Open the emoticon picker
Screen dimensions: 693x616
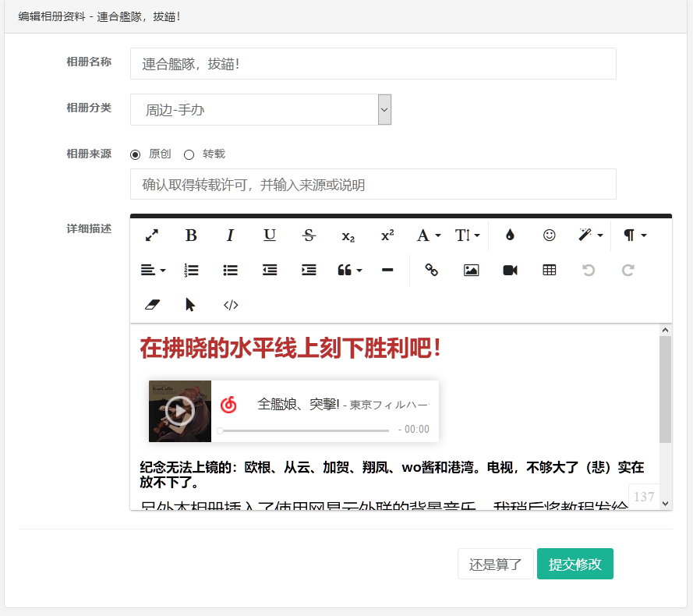pyautogui.click(x=549, y=235)
